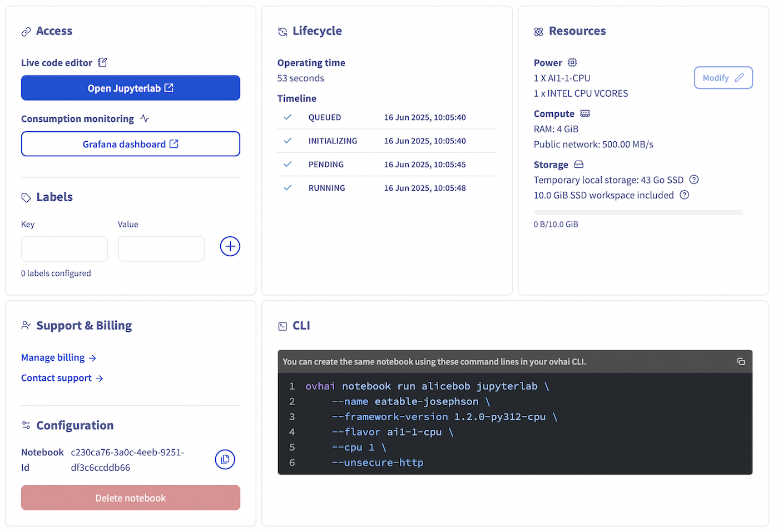Click the Live code editor edit icon

coord(102,62)
